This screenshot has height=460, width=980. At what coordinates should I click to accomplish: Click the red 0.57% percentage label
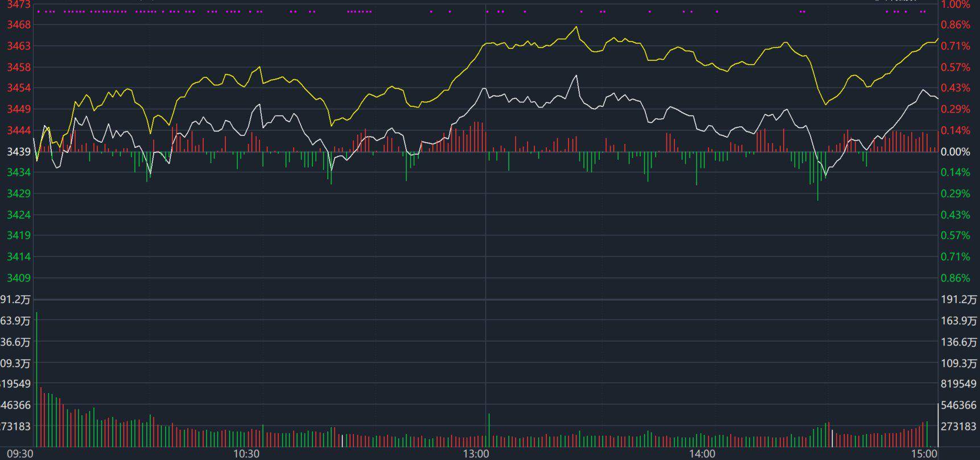coord(956,67)
